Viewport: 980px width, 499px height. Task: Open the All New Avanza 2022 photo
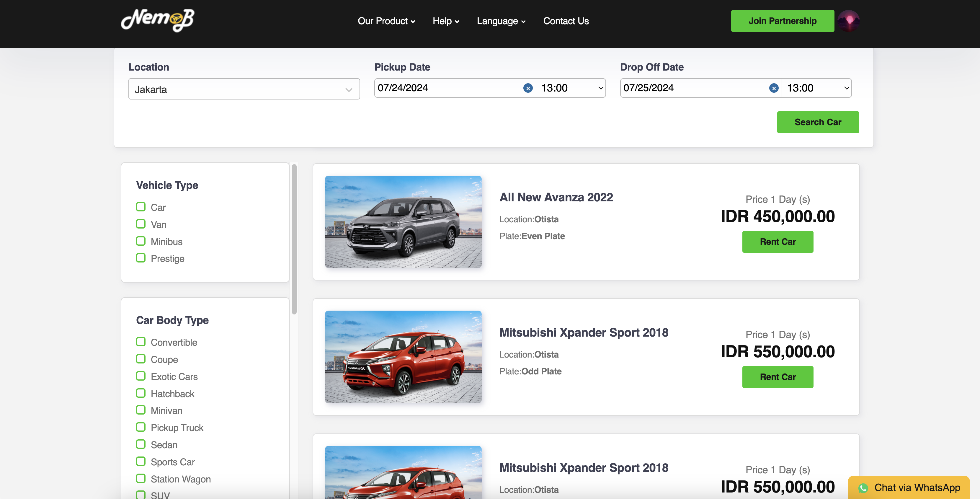403,222
